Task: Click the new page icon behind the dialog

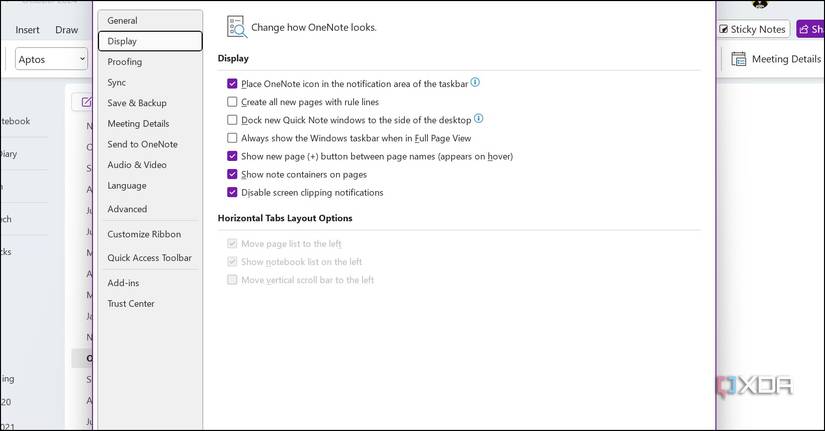Action: click(x=86, y=102)
